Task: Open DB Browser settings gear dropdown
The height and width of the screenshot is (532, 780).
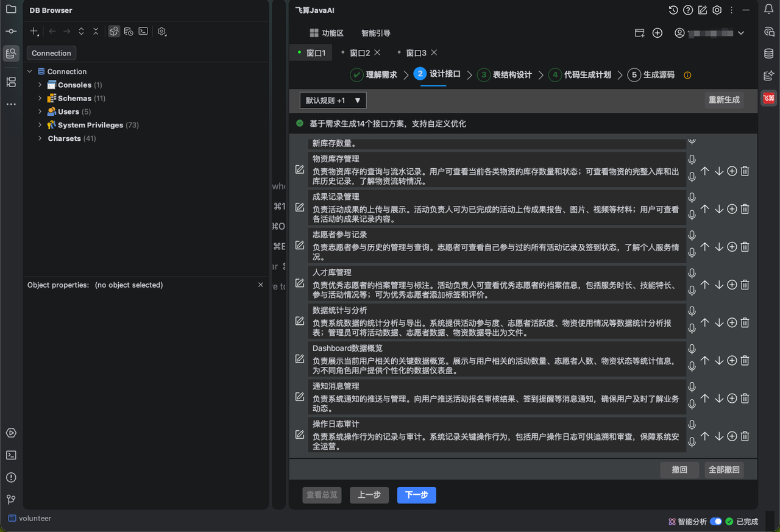Action: (x=162, y=31)
